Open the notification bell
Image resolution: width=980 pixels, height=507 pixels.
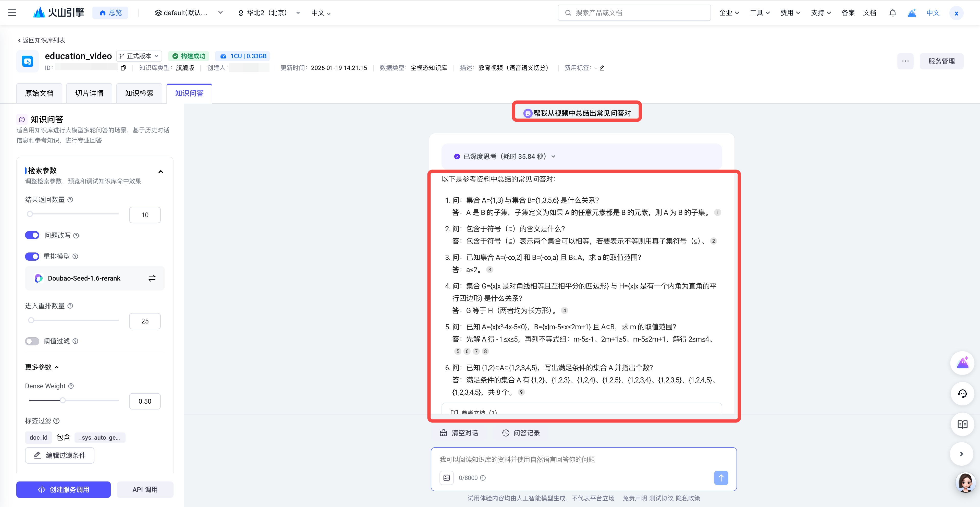click(892, 13)
